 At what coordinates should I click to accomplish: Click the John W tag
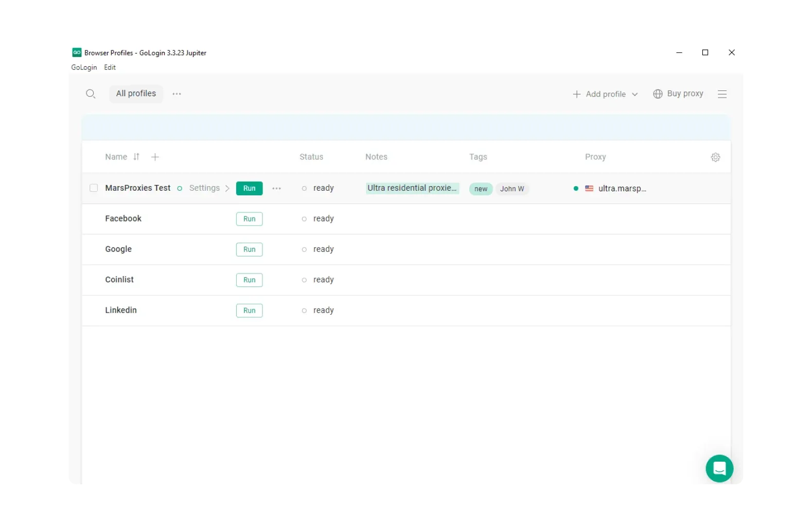[512, 189]
